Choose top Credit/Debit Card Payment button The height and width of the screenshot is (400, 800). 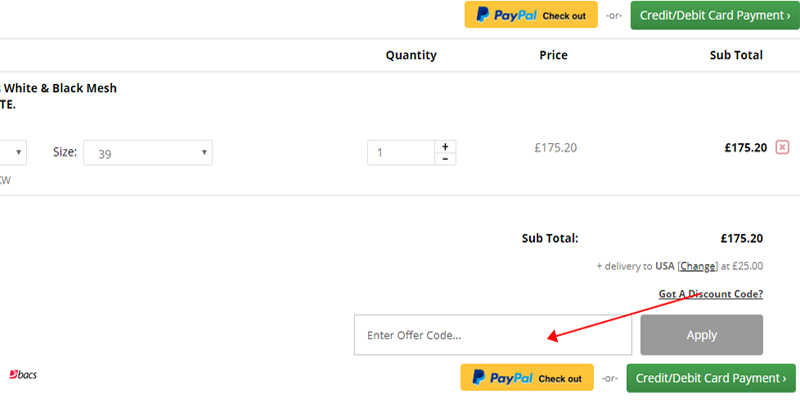(715, 15)
